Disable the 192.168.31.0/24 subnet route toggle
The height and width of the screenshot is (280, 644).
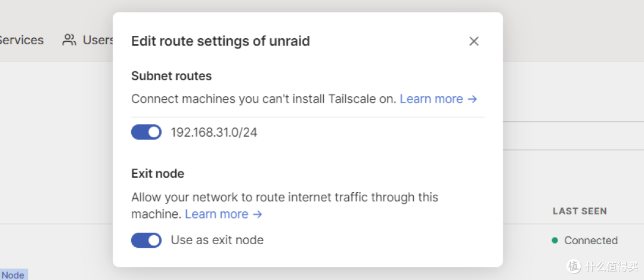coord(146,132)
